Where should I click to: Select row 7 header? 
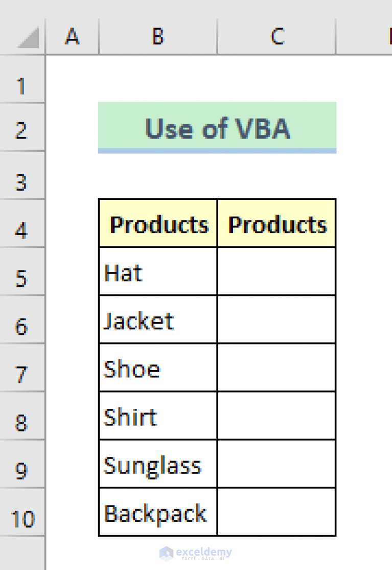point(22,373)
